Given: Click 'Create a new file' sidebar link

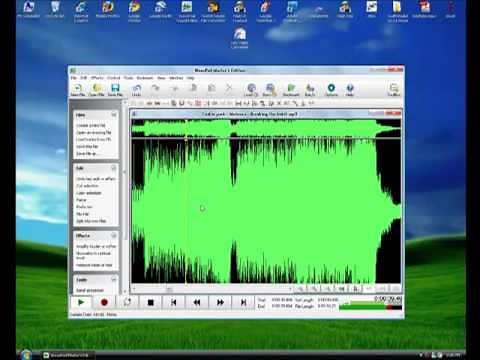Looking at the screenshot, I should point(91,125).
